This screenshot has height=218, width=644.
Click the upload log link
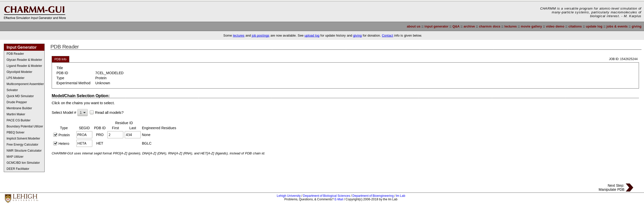[x=312, y=36]
